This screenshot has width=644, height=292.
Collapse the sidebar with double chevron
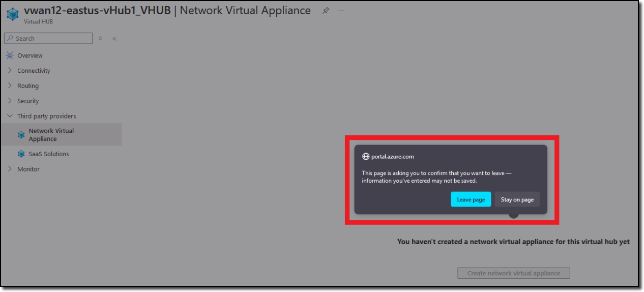point(114,39)
